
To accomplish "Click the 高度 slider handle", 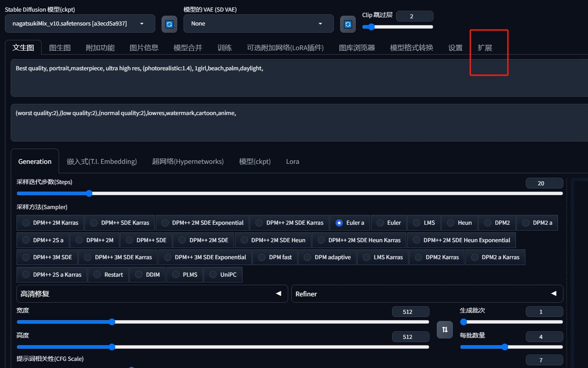I will (112, 347).
